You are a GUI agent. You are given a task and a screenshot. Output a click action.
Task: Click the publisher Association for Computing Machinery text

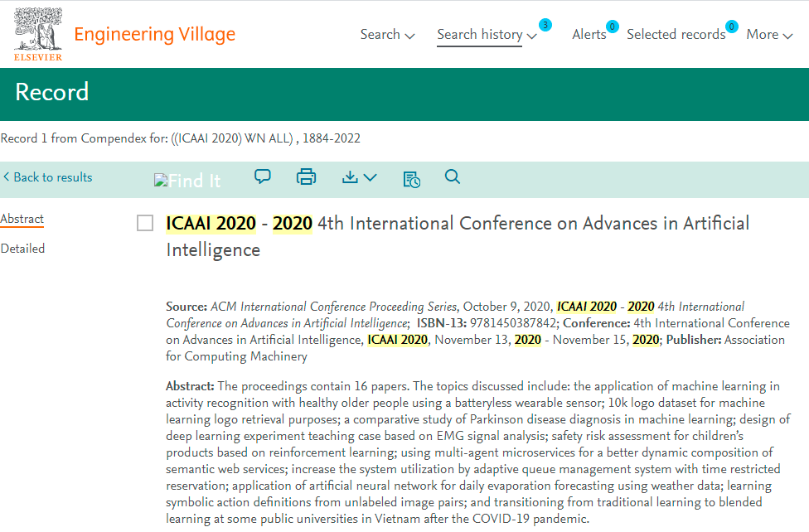click(475, 348)
